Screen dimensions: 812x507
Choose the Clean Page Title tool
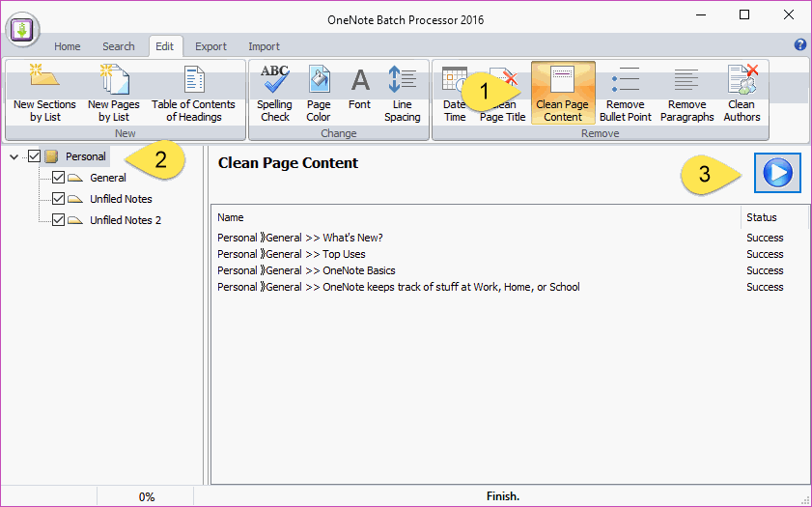click(x=503, y=94)
